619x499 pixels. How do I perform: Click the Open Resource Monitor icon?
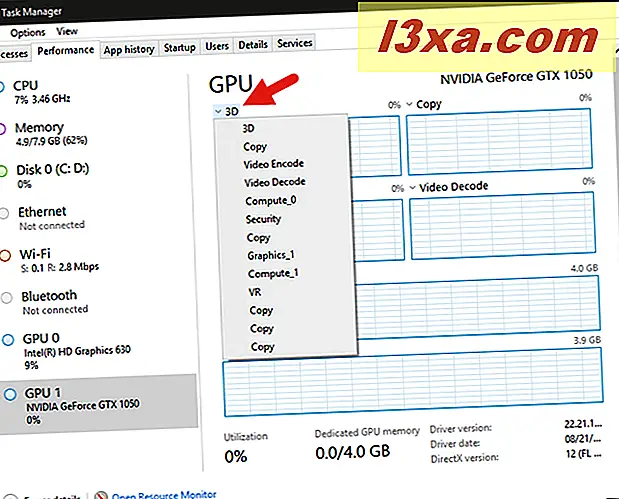pyautogui.click(x=101, y=495)
